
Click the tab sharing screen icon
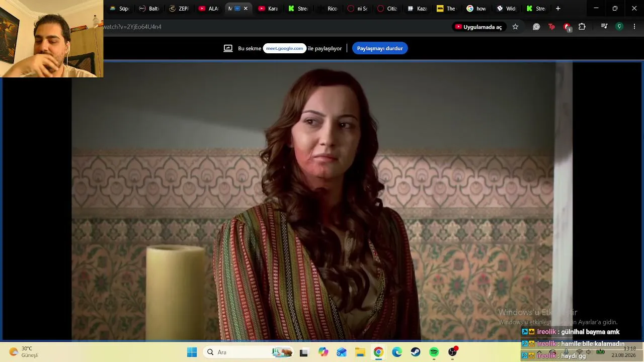pyautogui.click(x=237, y=9)
